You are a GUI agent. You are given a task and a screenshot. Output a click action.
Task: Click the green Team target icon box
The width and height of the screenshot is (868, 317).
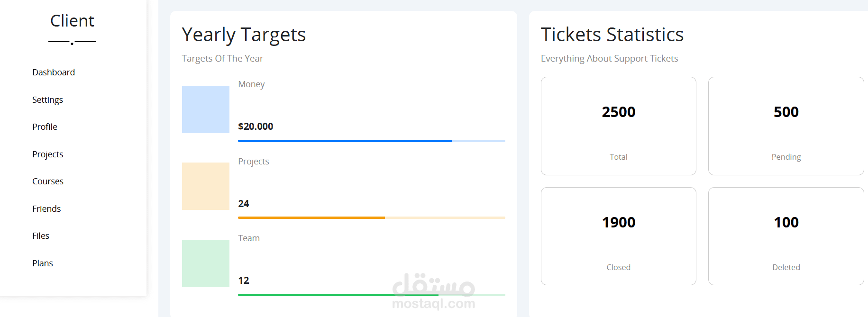pyautogui.click(x=206, y=263)
